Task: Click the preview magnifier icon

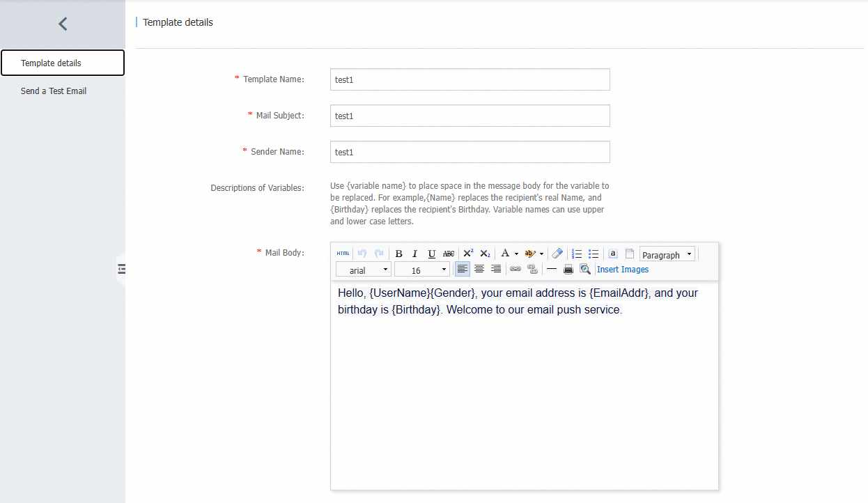Action: pos(585,269)
